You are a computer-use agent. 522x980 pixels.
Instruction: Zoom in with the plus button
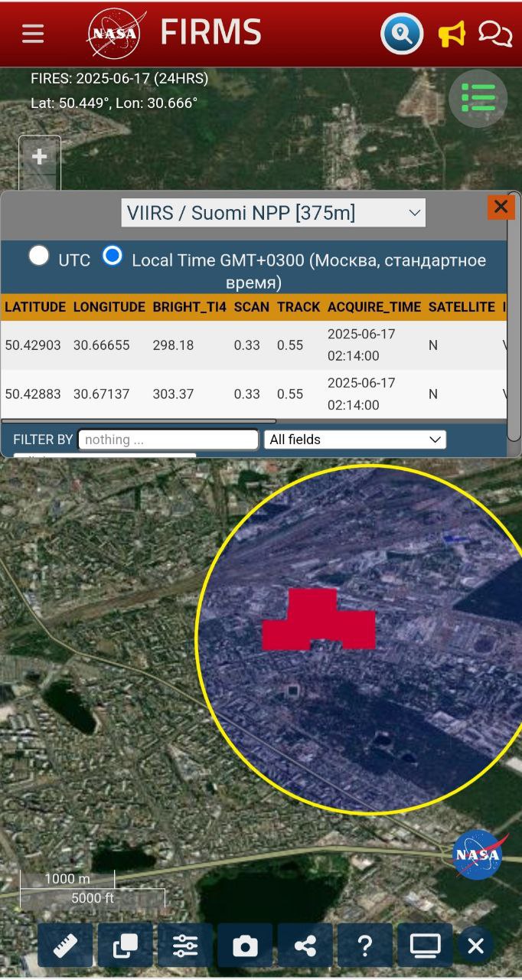point(39,157)
